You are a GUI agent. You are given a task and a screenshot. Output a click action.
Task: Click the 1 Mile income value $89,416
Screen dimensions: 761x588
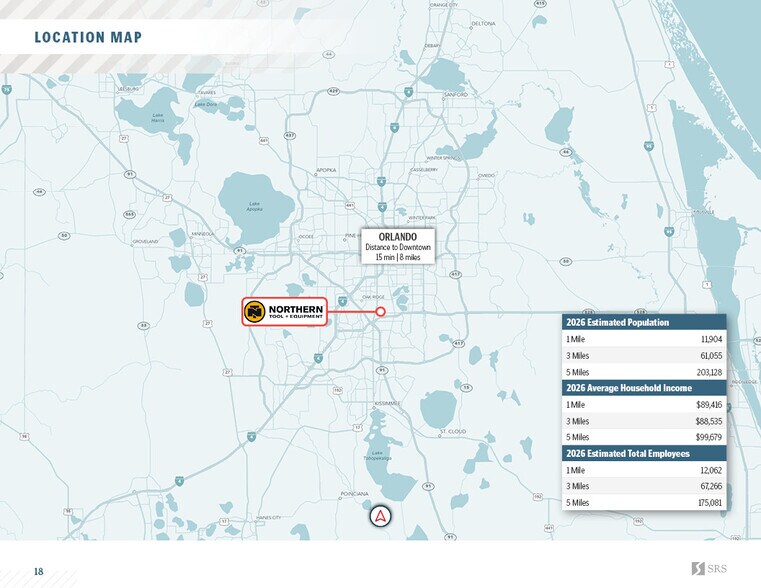click(709, 405)
